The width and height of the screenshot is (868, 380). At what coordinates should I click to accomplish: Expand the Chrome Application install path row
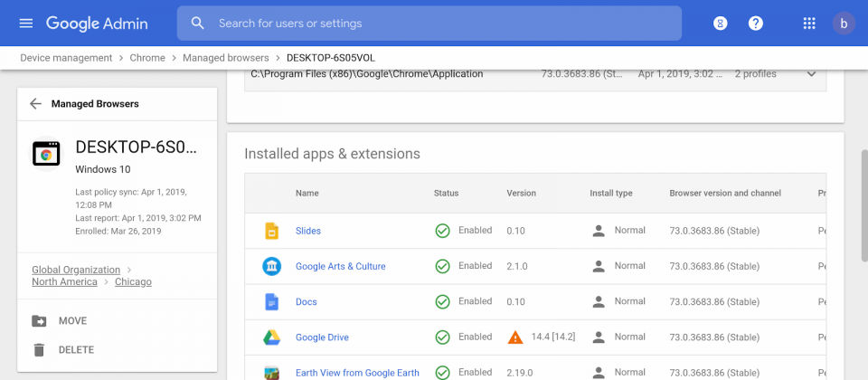(x=812, y=73)
